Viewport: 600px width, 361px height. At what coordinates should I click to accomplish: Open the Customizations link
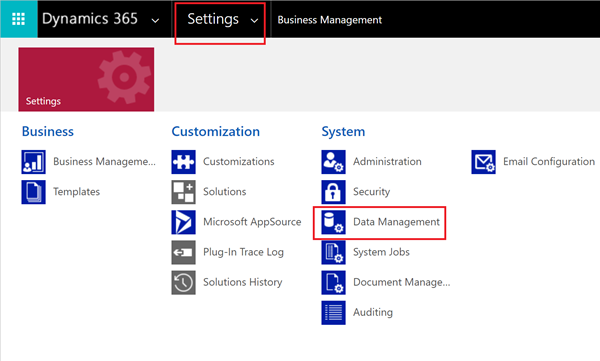coord(239,162)
